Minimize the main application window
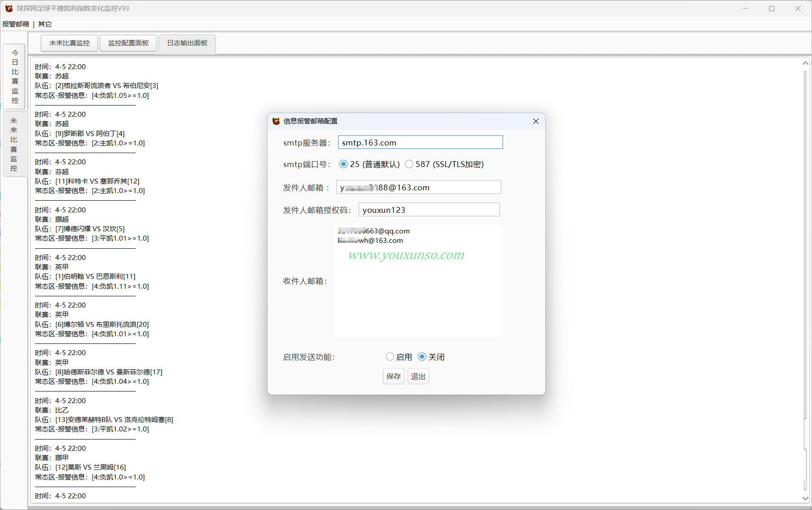 (746, 9)
